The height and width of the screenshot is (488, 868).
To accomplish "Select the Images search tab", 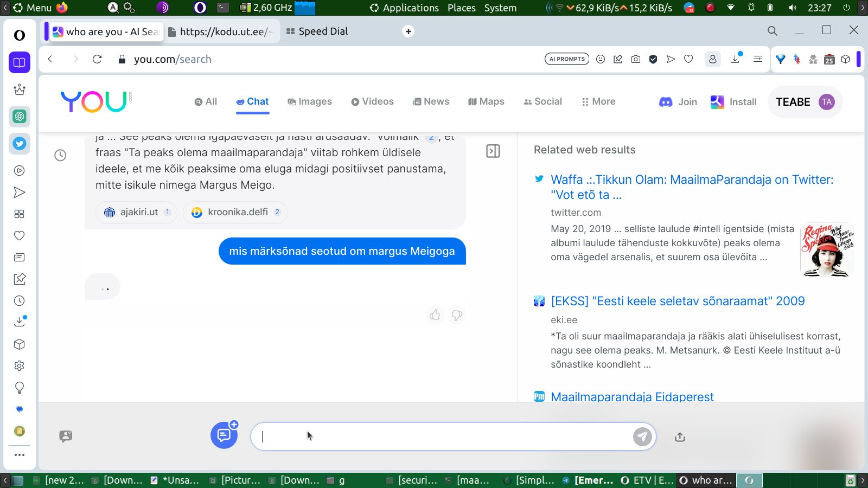I will (x=310, y=101).
